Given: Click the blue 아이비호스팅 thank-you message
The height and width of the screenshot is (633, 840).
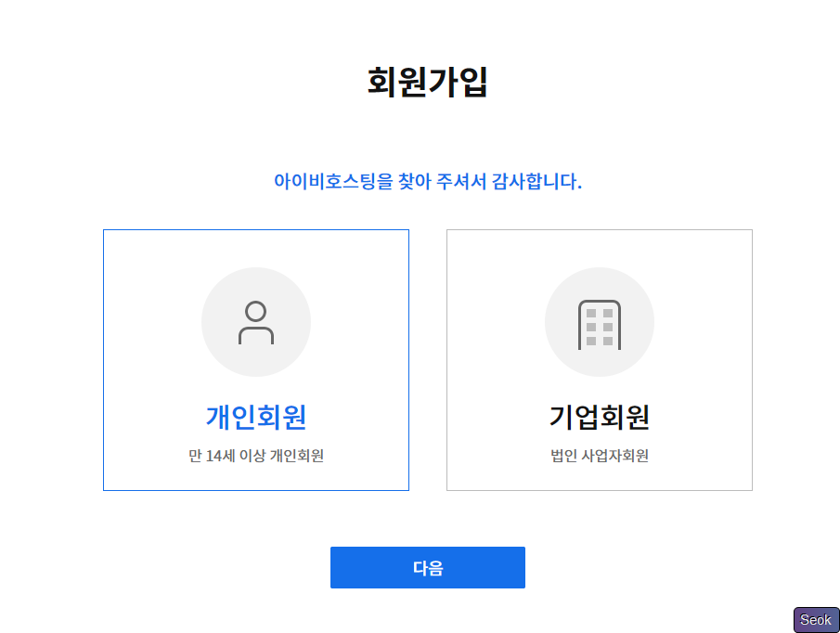Looking at the screenshot, I should (x=427, y=181).
